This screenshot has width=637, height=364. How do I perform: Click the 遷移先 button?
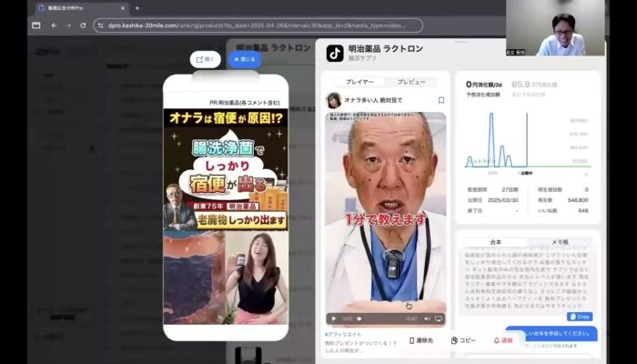pyautogui.click(x=420, y=340)
